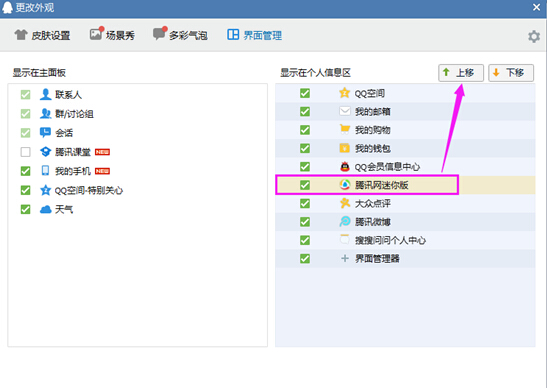The image size is (547, 390).
Task: Click the 腾讯课堂 label text
Action: [x=73, y=152]
